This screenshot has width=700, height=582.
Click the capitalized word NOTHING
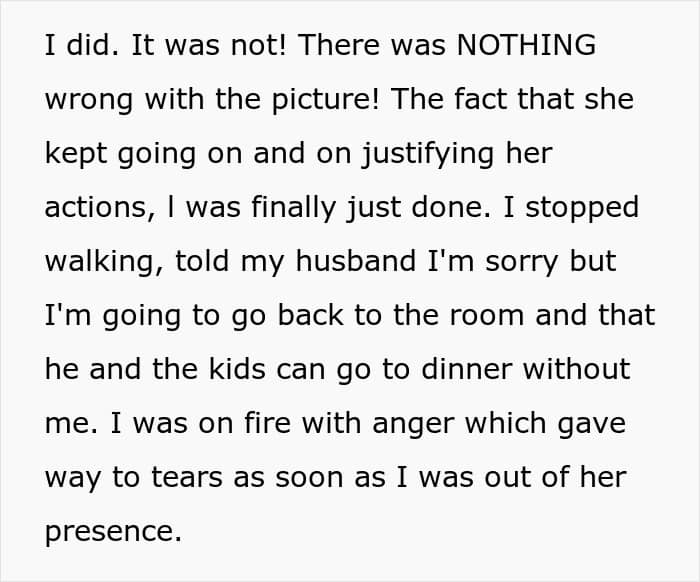pos(526,45)
